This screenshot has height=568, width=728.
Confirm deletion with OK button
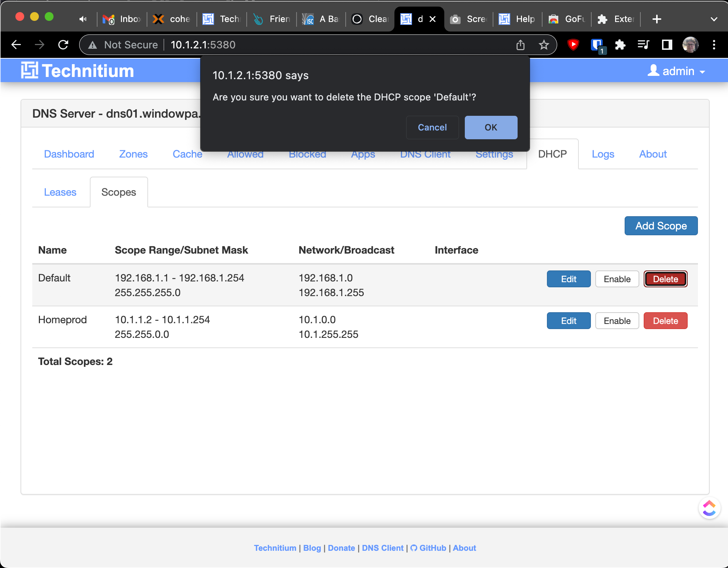click(x=491, y=127)
